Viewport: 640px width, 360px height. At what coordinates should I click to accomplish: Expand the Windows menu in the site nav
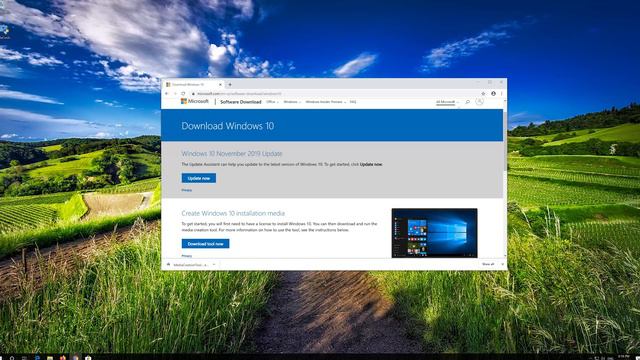(x=292, y=102)
